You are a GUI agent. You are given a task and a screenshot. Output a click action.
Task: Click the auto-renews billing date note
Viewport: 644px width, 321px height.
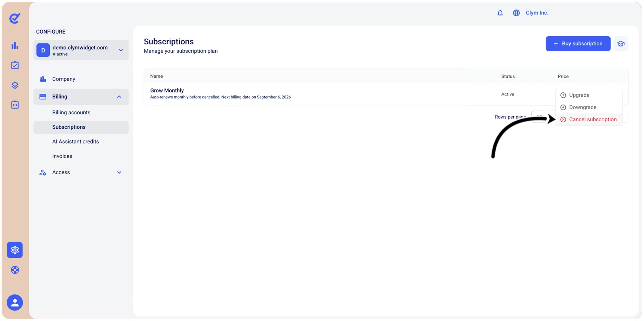(x=220, y=97)
